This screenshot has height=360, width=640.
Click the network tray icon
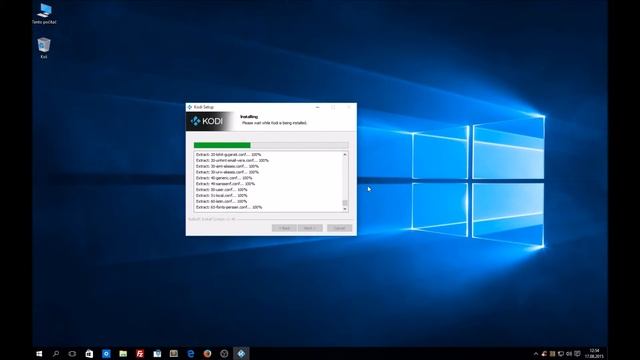(561, 353)
